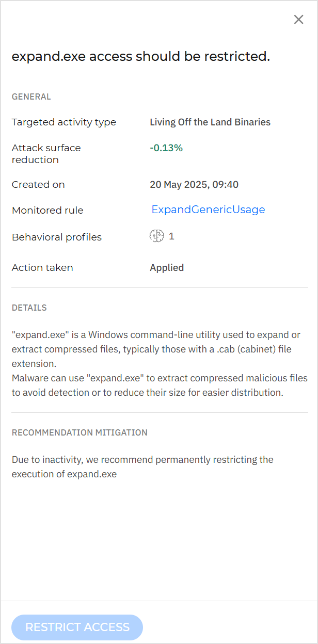The height and width of the screenshot is (644, 318).
Task: Click the Action taken label
Action: [x=42, y=267]
